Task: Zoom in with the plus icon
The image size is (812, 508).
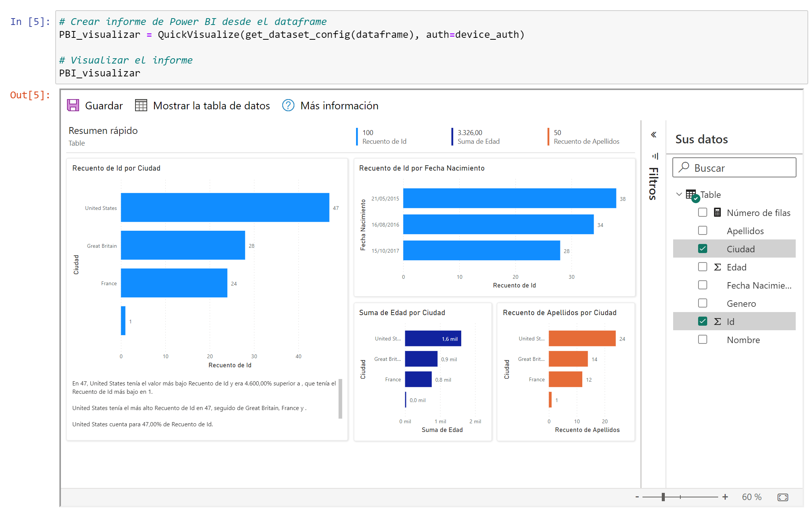Action: tap(725, 497)
